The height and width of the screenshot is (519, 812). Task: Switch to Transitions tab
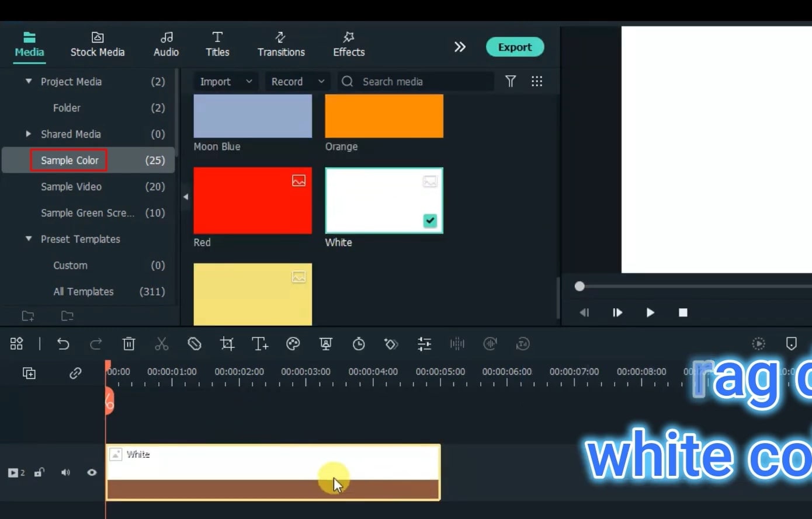click(281, 44)
